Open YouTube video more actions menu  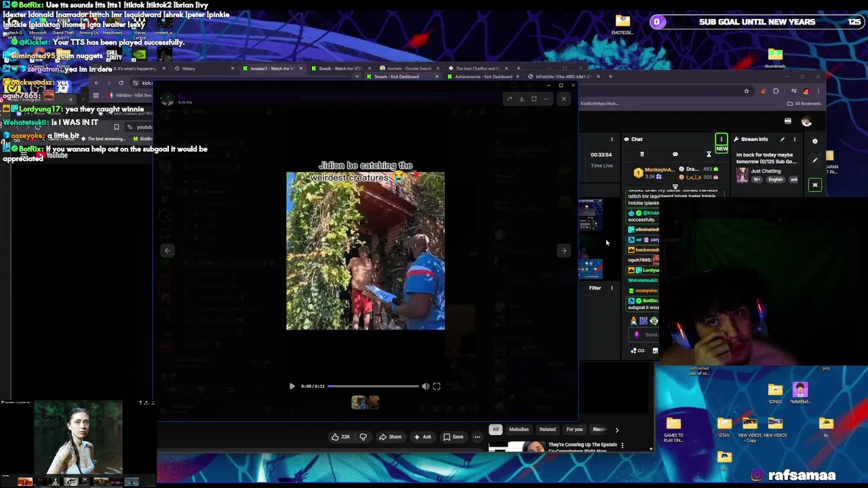pyautogui.click(x=477, y=437)
